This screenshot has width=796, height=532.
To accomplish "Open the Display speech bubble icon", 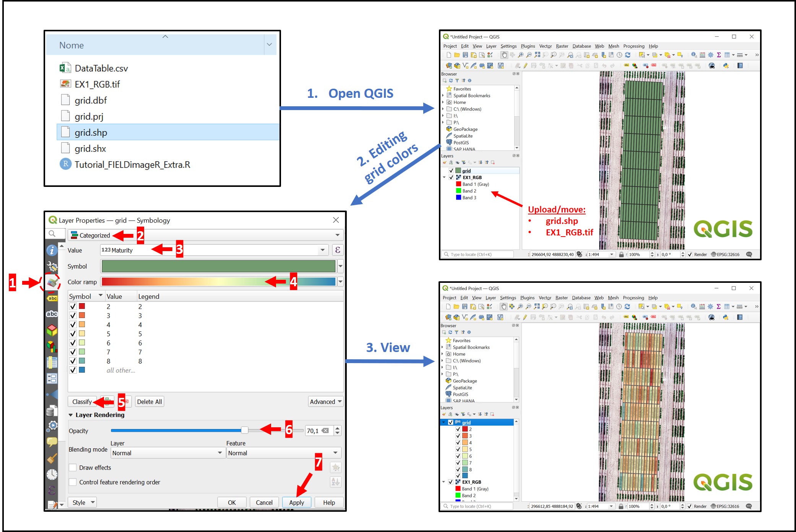I will (x=52, y=442).
